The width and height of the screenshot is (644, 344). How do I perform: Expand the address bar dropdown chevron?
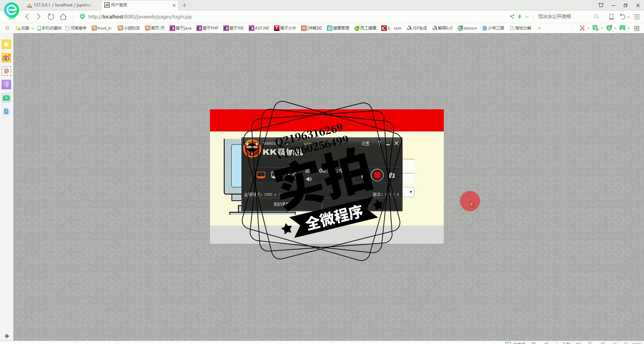[x=527, y=16]
